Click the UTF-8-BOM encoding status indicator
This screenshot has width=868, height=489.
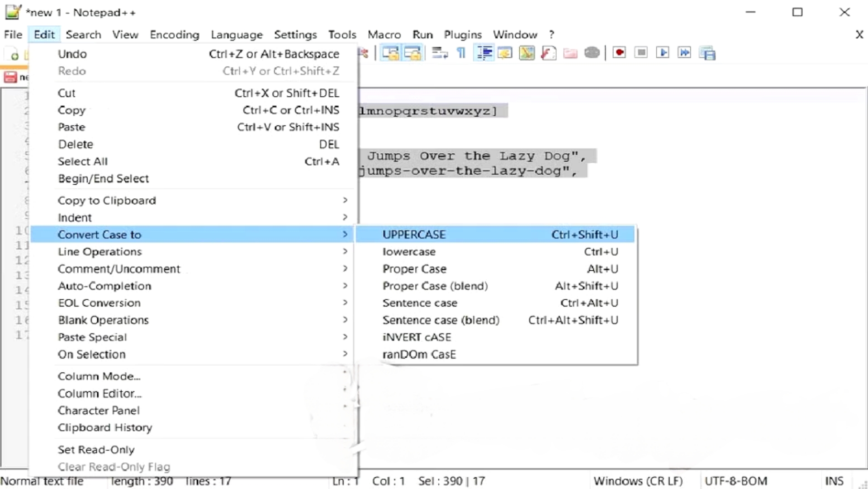737,481
